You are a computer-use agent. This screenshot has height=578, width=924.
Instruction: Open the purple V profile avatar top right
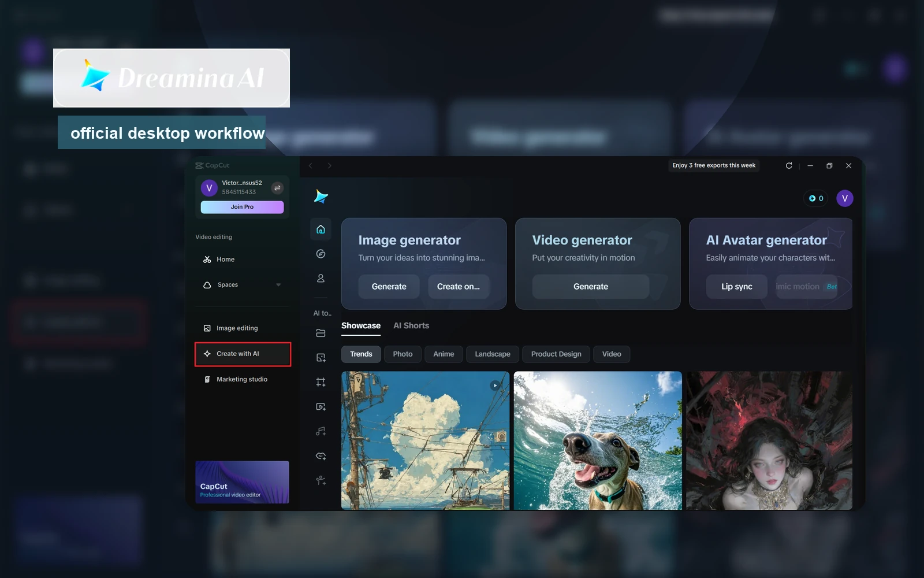pos(844,198)
